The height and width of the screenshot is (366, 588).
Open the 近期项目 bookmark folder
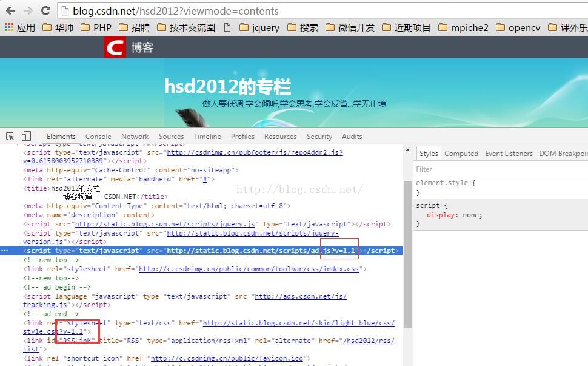pos(406,27)
